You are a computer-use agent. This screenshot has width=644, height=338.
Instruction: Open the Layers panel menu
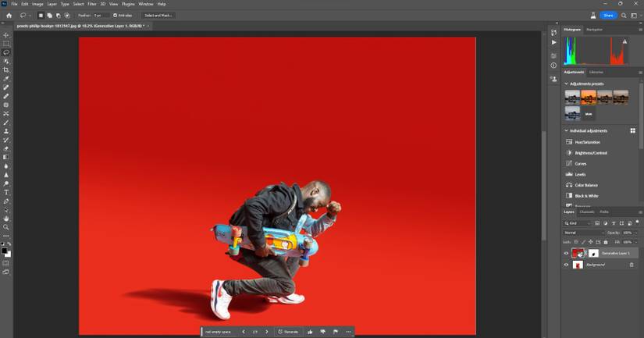640,212
